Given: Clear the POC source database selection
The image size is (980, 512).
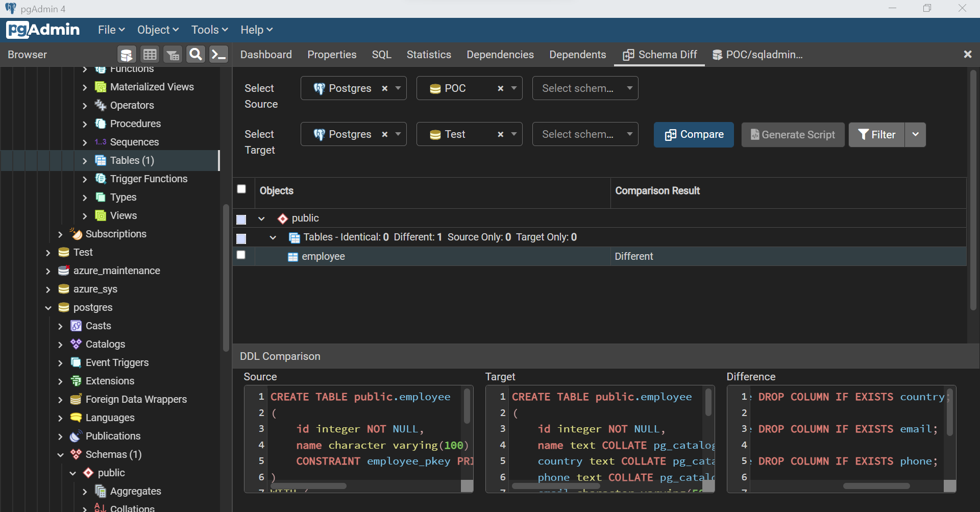Looking at the screenshot, I should (501, 88).
